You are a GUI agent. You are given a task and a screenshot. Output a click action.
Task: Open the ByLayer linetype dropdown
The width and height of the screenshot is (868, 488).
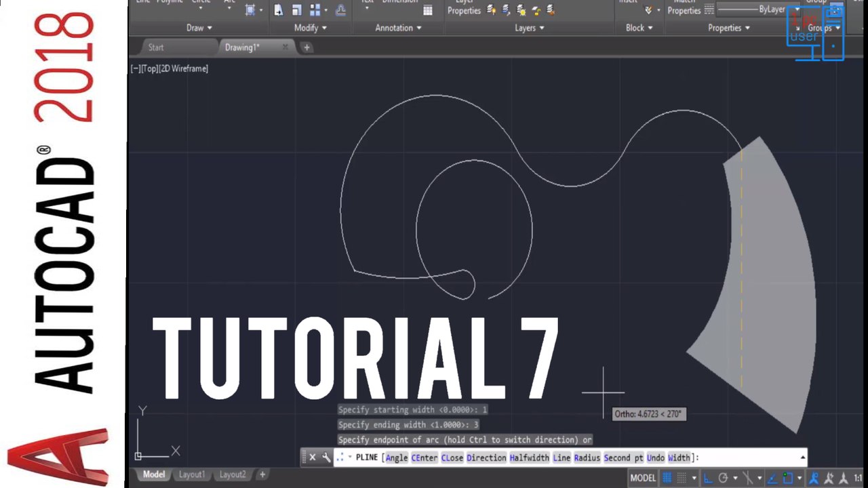click(x=797, y=9)
